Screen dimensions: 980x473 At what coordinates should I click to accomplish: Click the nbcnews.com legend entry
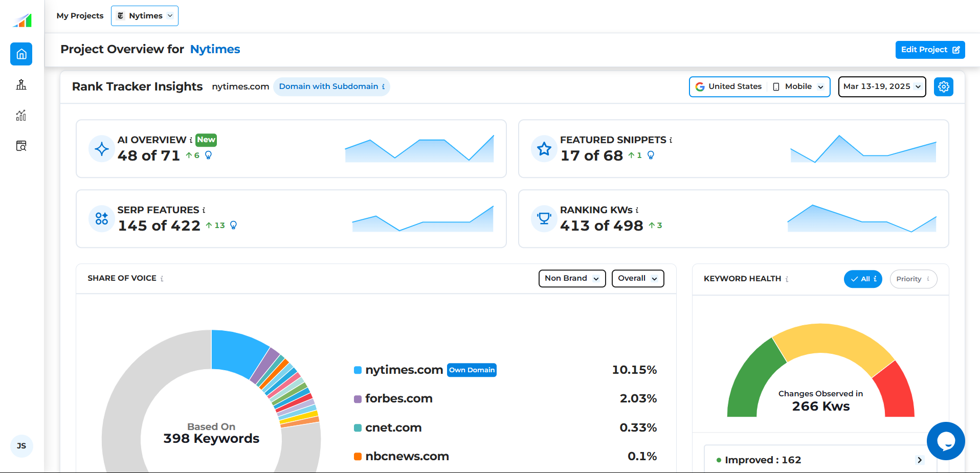click(407, 456)
